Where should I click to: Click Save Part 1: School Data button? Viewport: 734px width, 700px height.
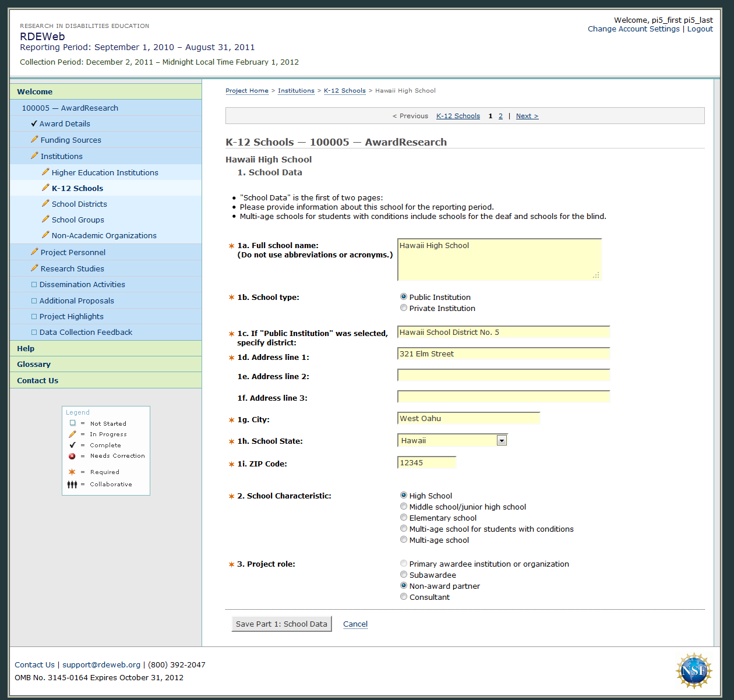281,624
